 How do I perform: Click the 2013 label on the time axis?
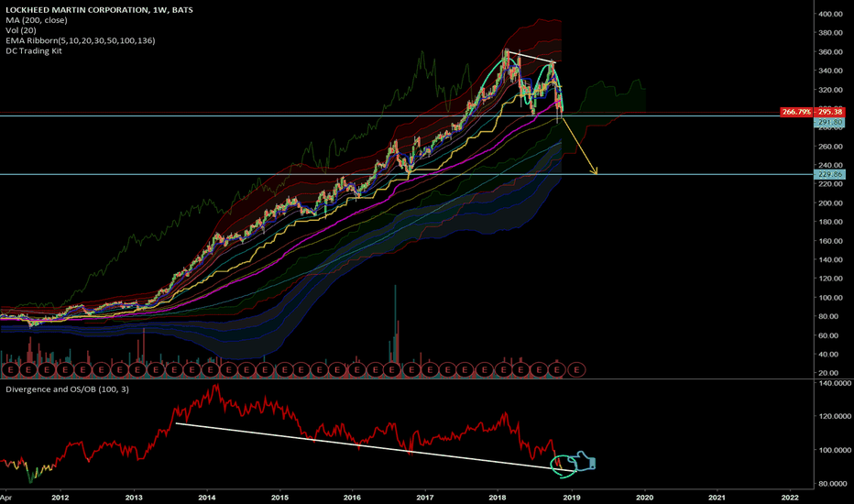tap(134, 497)
